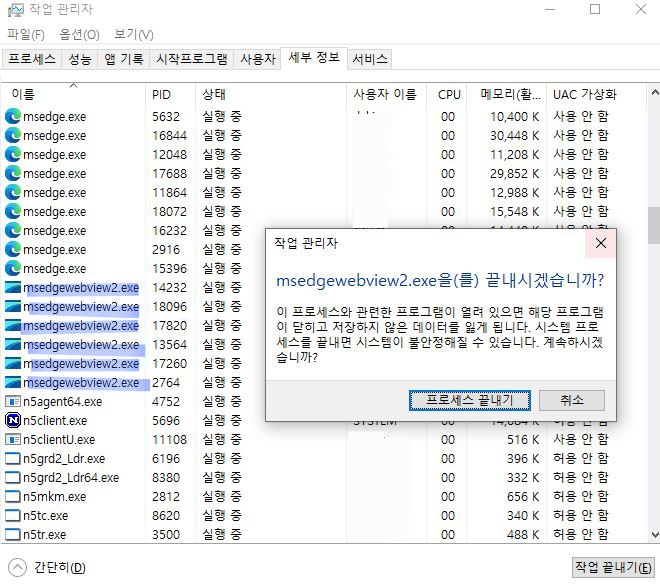Click Edge icon of msedge.exe PID 18072

[13, 211]
